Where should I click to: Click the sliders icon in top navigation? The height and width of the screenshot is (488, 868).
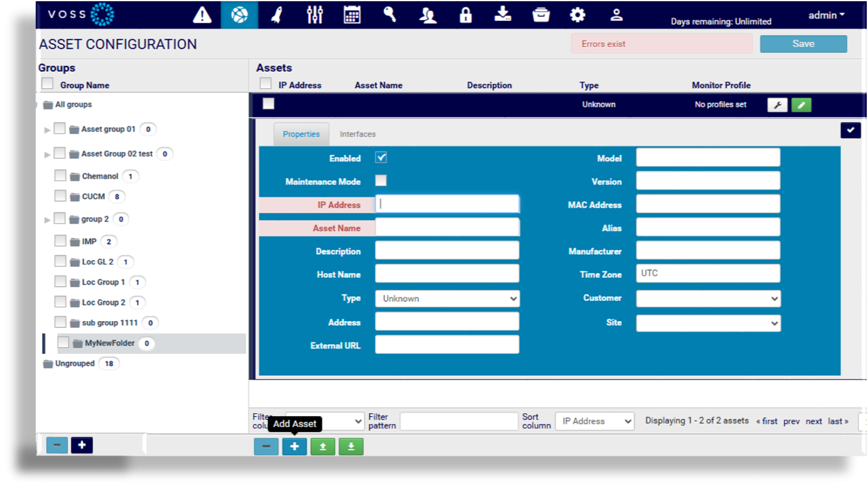coord(315,15)
